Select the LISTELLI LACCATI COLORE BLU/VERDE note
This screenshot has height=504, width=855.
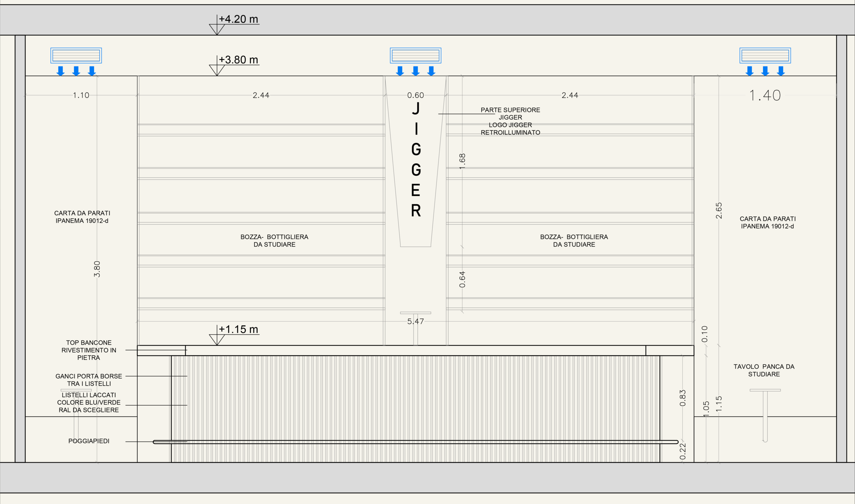click(x=89, y=403)
